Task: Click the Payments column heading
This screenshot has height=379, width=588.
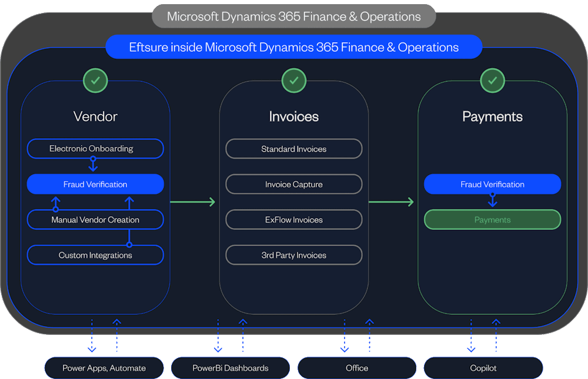Action: click(x=492, y=116)
